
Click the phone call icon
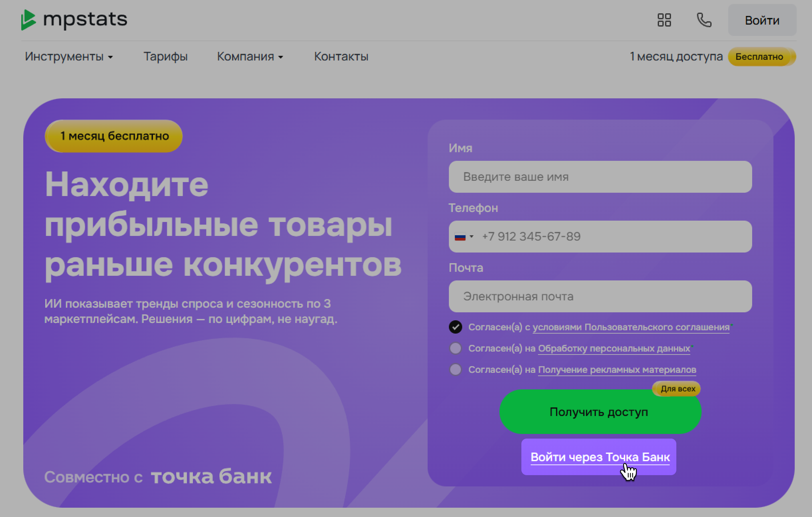click(704, 20)
